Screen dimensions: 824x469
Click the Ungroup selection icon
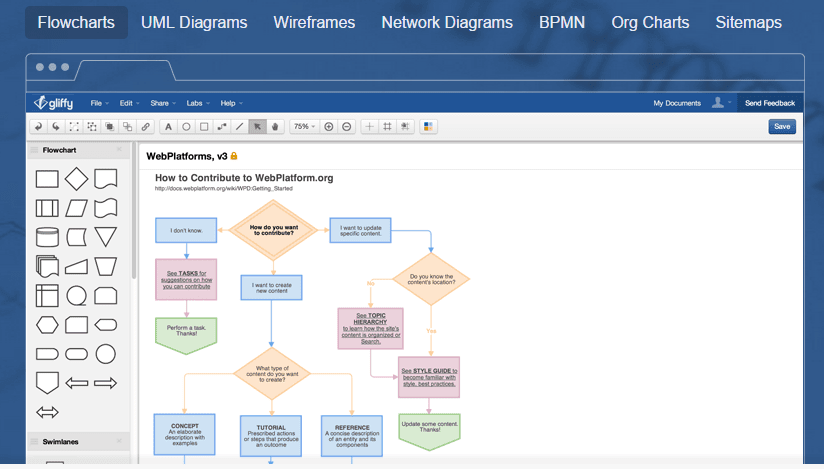point(92,127)
